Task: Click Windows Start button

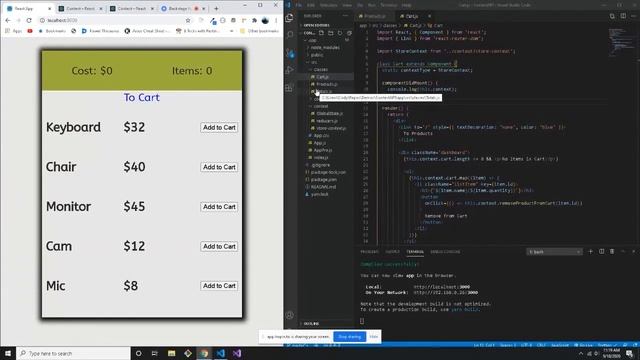Action: pos(8,353)
